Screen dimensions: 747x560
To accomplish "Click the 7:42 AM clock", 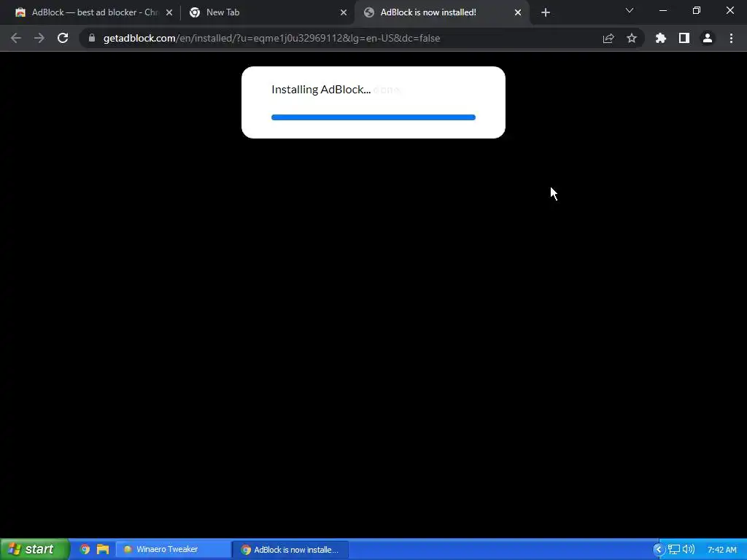I will point(722,550).
